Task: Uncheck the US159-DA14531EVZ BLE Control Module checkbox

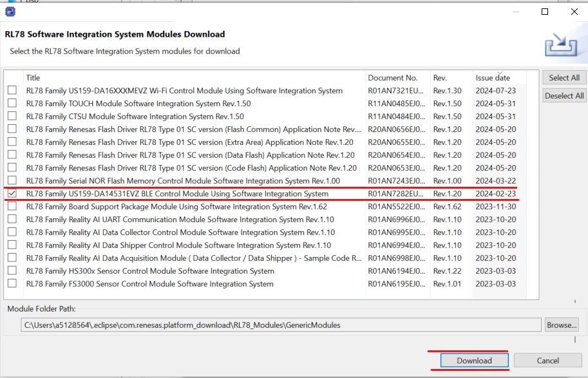Action: [x=12, y=193]
